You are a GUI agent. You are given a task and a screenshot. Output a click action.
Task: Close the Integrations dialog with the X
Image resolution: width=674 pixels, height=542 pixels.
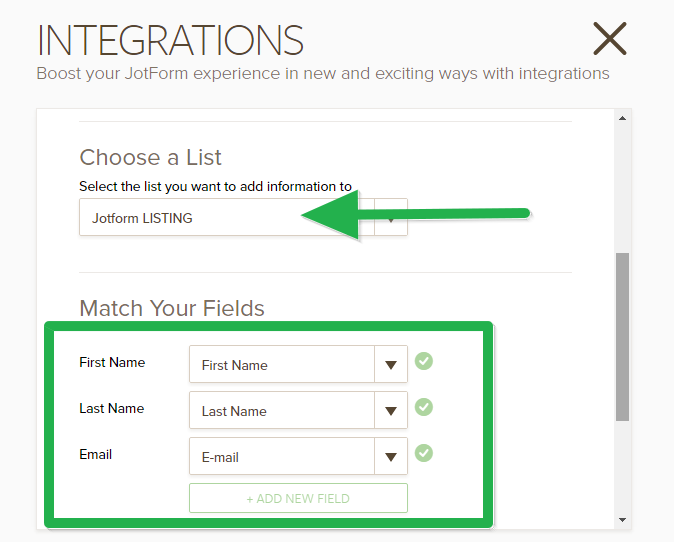609,39
